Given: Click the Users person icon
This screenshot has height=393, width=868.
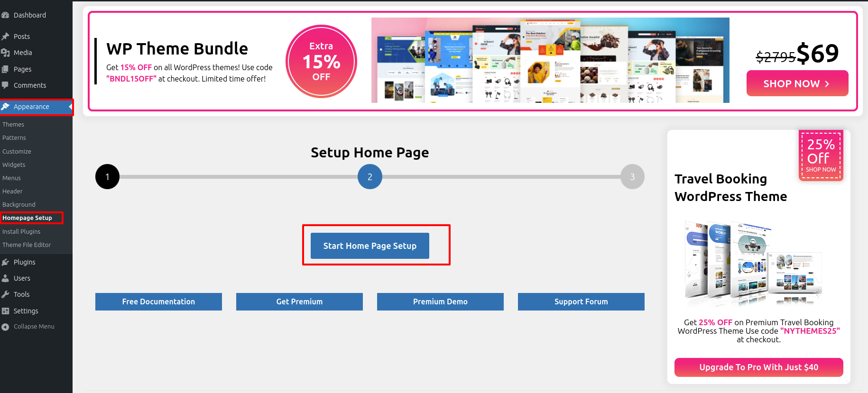Looking at the screenshot, I should click(x=5, y=278).
